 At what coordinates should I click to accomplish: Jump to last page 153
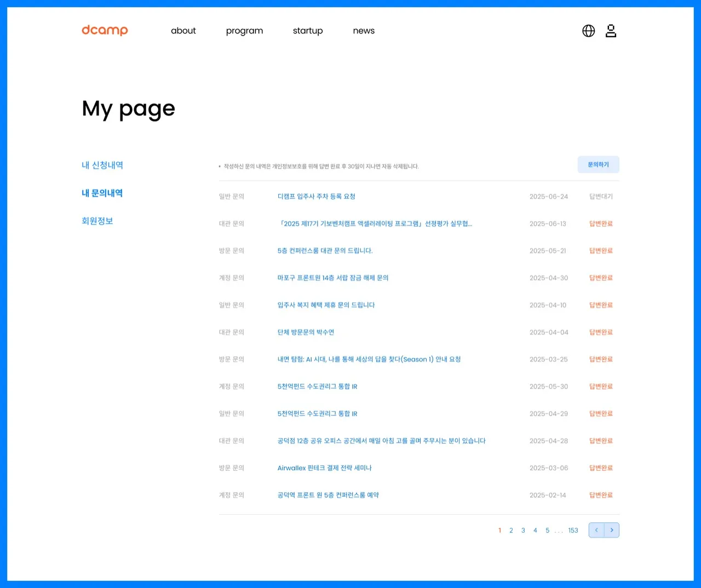click(x=573, y=531)
